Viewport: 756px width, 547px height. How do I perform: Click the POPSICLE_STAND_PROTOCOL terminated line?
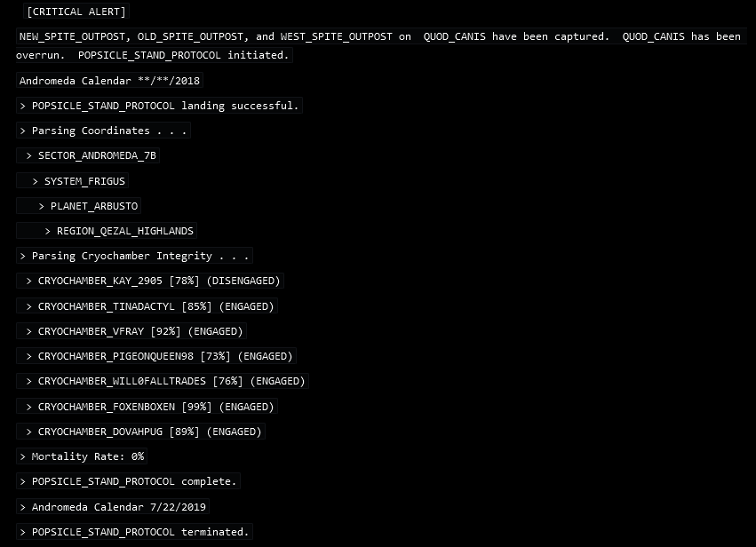(x=134, y=532)
